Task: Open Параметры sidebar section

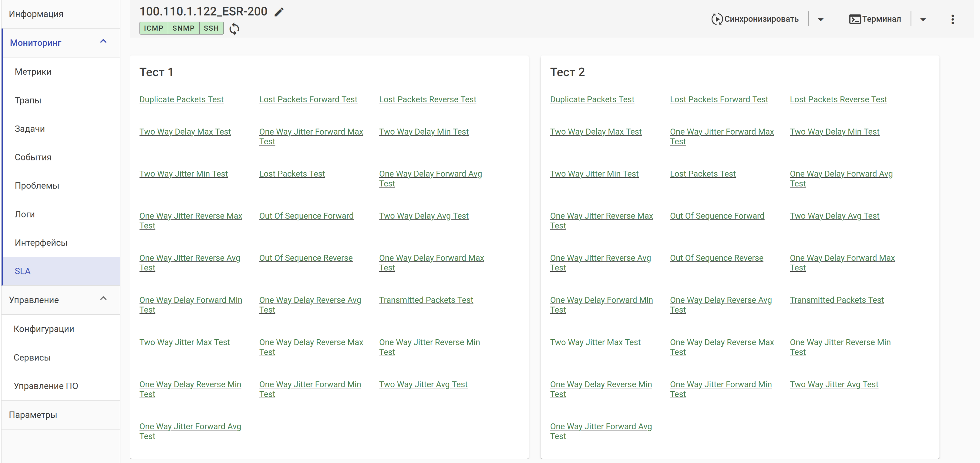Action: [x=33, y=415]
